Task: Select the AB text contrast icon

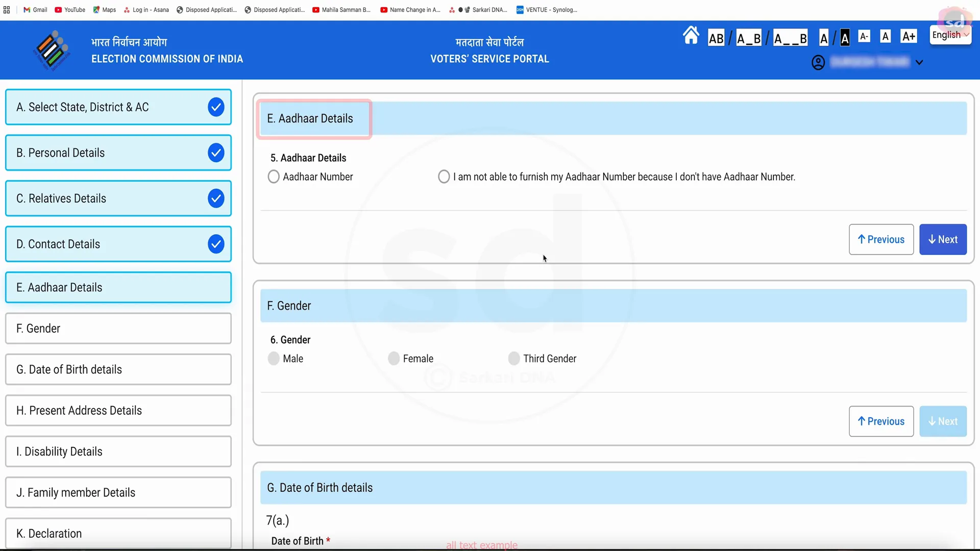Action: coord(716,37)
